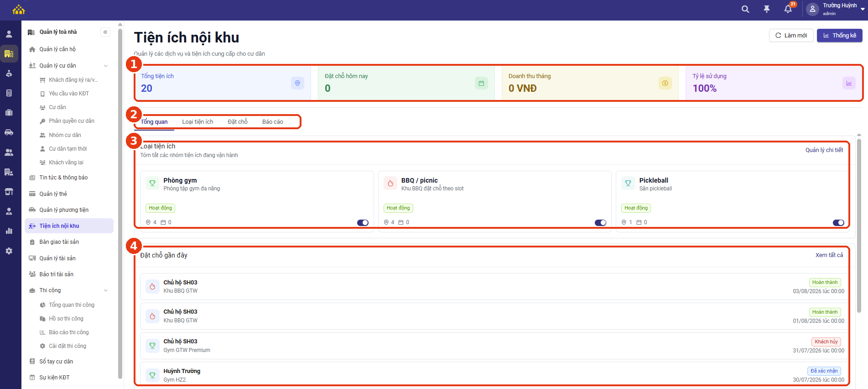
Task: Switch to the Tổng quan tab
Action: point(154,122)
